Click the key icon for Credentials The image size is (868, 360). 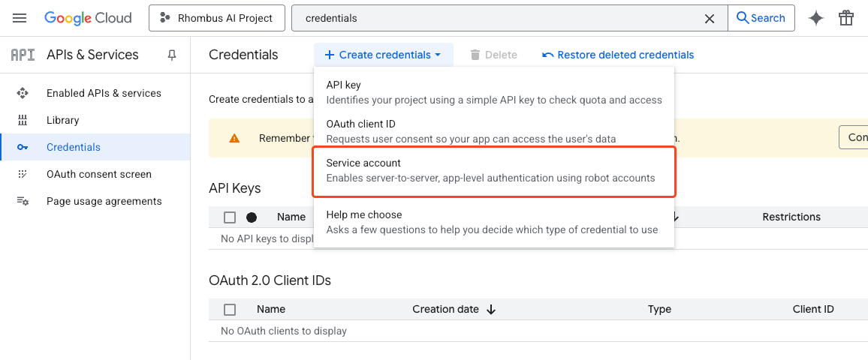pyautogui.click(x=22, y=147)
